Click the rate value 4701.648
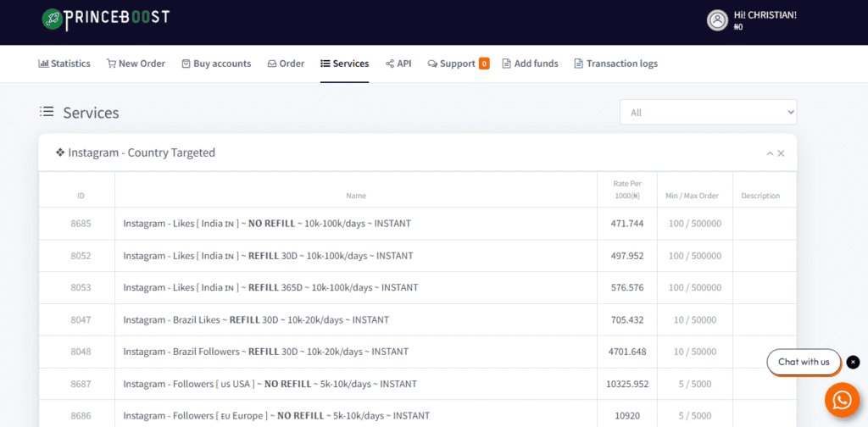The width and height of the screenshot is (868, 427). coord(627,352)
